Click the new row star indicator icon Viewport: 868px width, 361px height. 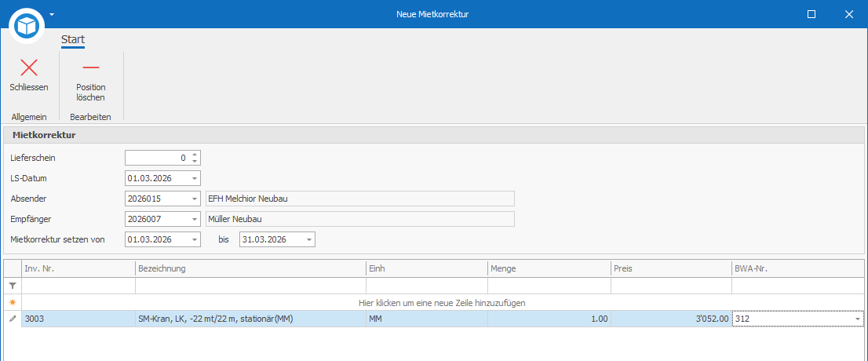tap(13, 302)
